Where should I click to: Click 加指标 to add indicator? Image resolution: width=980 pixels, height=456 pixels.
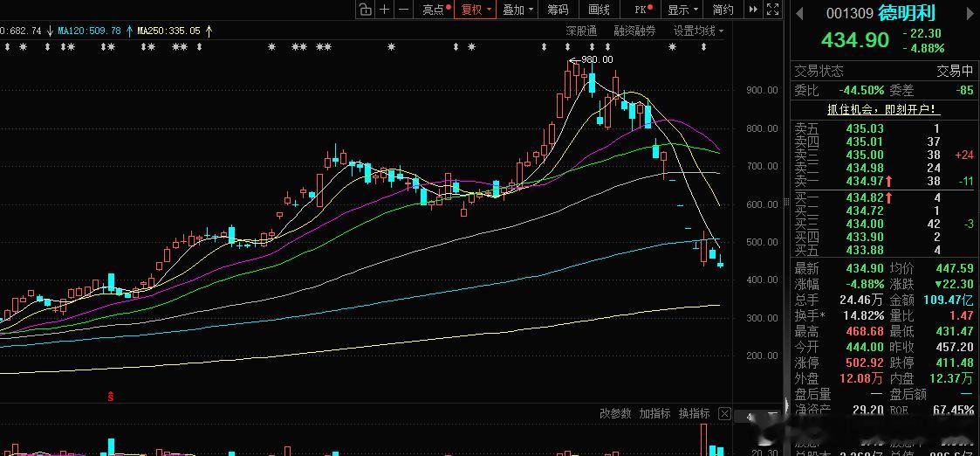(654, 413)
